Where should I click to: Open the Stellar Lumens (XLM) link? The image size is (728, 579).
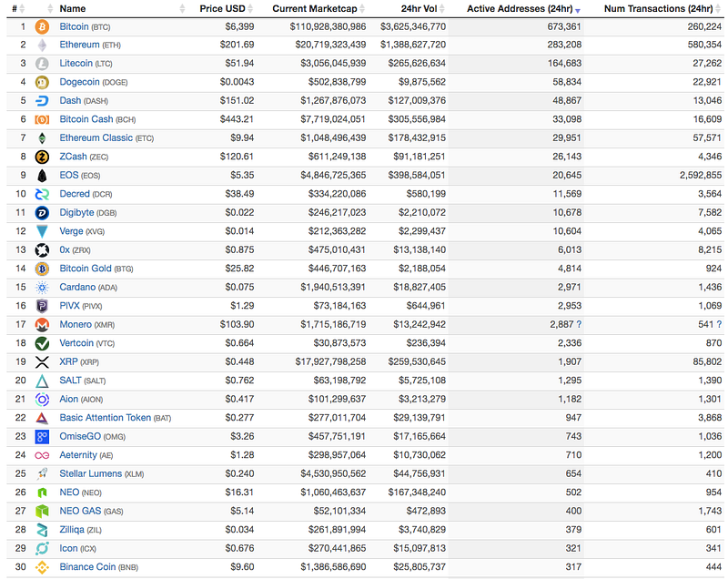tap(102, 474)
